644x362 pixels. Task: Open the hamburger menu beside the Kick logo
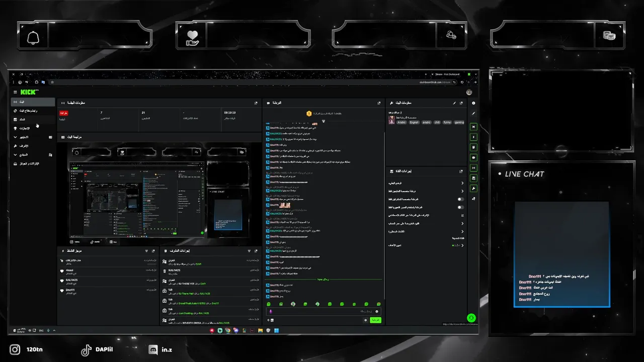coord(15,92)
